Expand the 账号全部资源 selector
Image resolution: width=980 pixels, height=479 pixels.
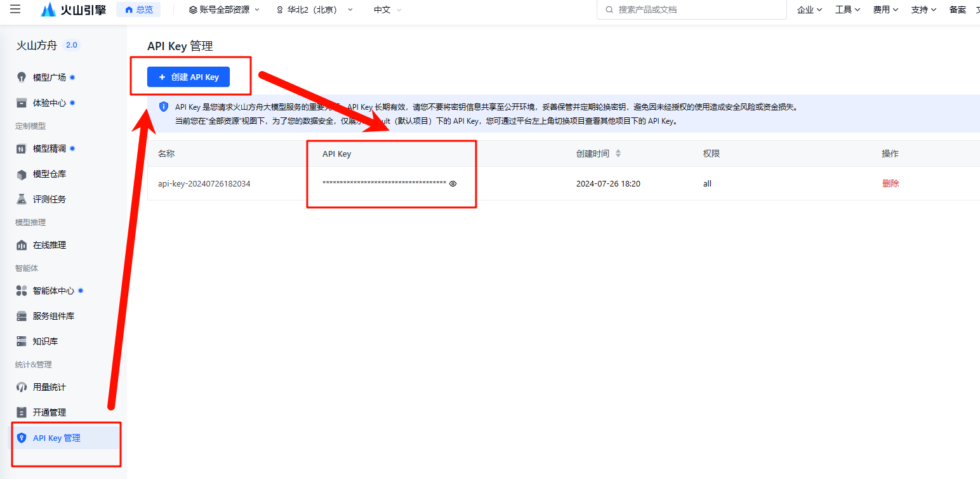pos(223,10)
